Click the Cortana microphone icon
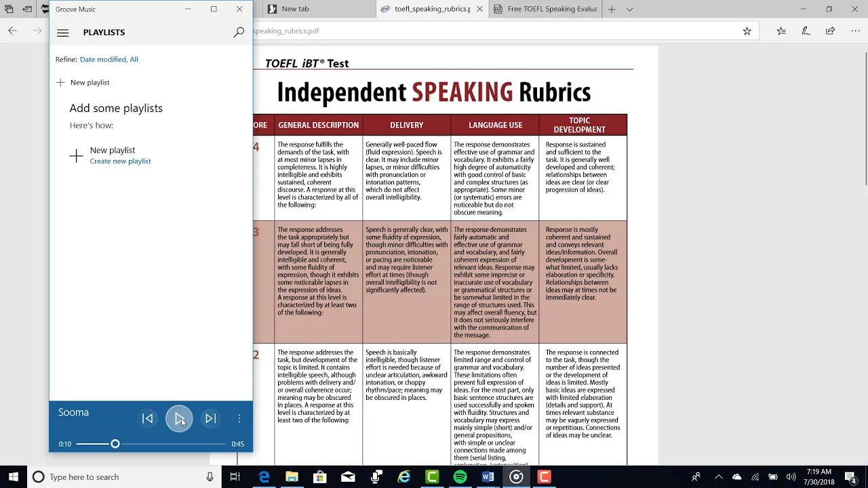Viewport: 868px width, 488px height. pyautogui.click(x=210, y=477)
